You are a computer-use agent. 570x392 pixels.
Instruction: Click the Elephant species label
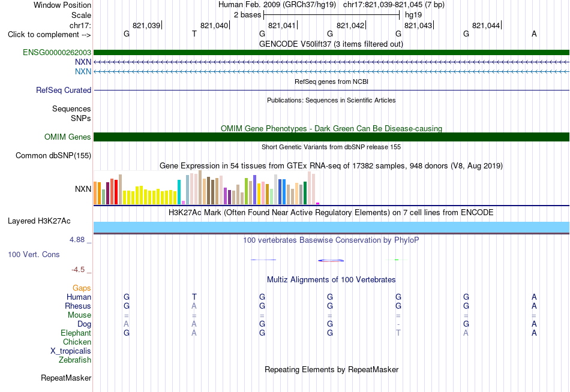click(x=76, y=333)
